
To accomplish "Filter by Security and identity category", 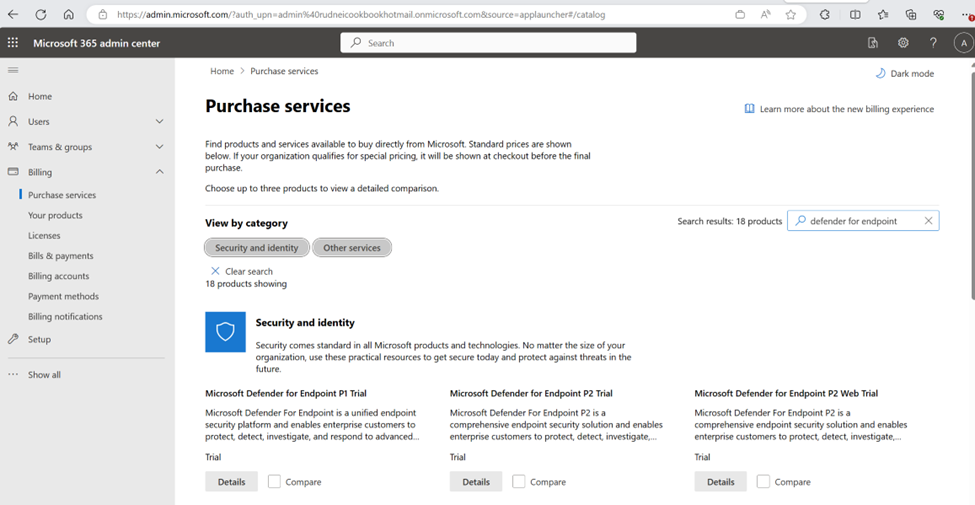I will [x=257, y=248].
